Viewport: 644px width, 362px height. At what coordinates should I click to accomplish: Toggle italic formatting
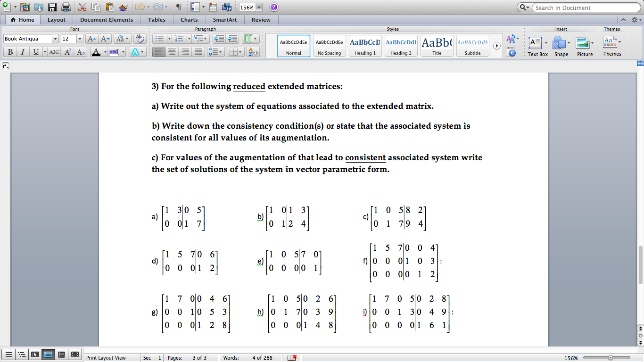point(23,52)
